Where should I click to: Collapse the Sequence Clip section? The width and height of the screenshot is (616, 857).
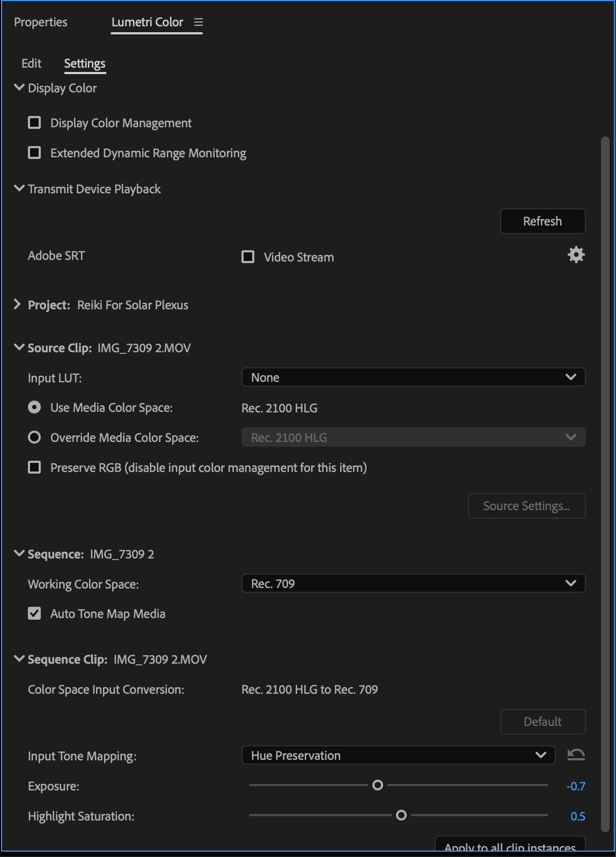(19, 659)
